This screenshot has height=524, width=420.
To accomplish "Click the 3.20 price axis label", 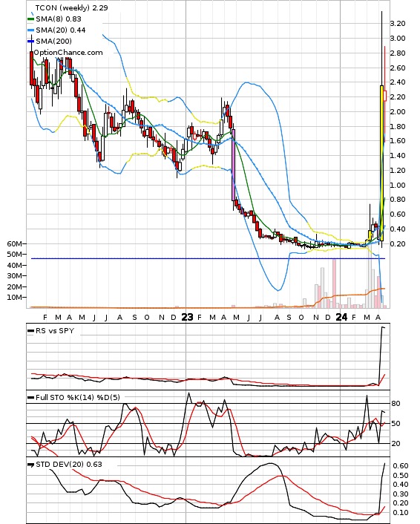I will [397, 24].
